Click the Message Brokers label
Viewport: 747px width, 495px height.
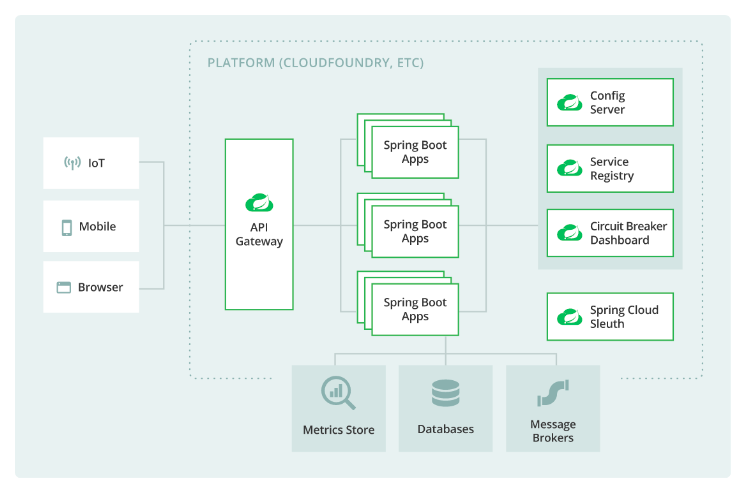(553, 431)
